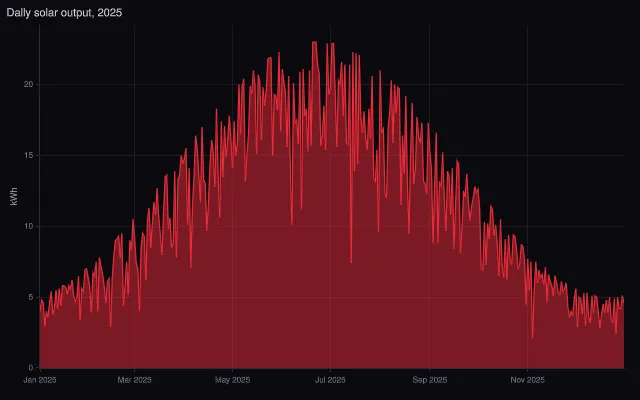The image size is (640, 400).
Task: Click the '10' y-axis tick label
Action: pos(29,227)
